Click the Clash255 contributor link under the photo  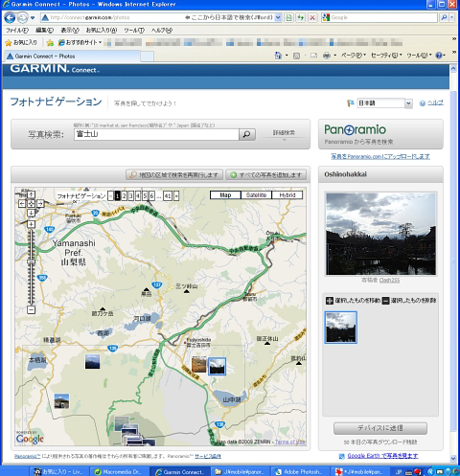[x=389, y=281]
